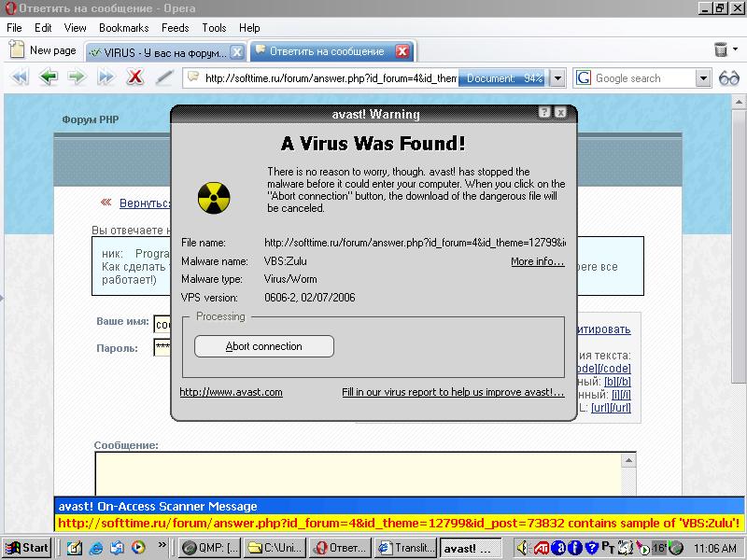This screenshot has width=747, height=560.
Task: Click the wand pencil icon in toolbar
Action: point(164,77)
